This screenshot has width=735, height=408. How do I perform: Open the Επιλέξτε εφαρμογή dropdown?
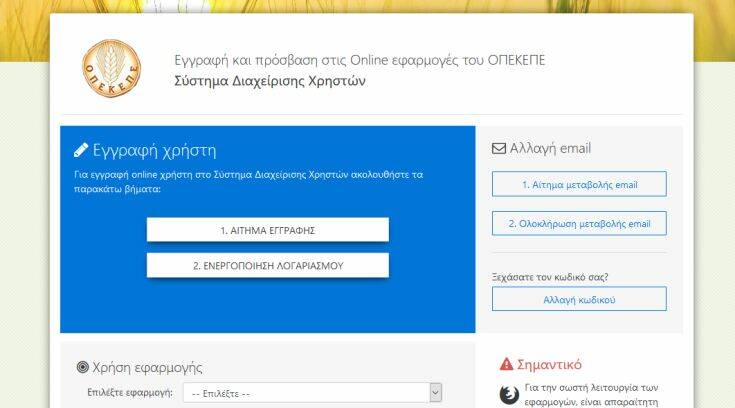312,393
